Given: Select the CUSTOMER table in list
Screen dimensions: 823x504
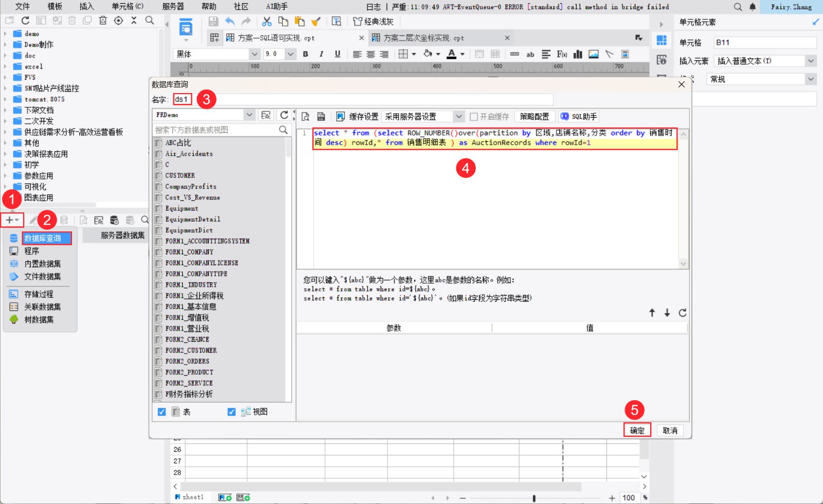Looking at the screenshot, I should [180, 175].
